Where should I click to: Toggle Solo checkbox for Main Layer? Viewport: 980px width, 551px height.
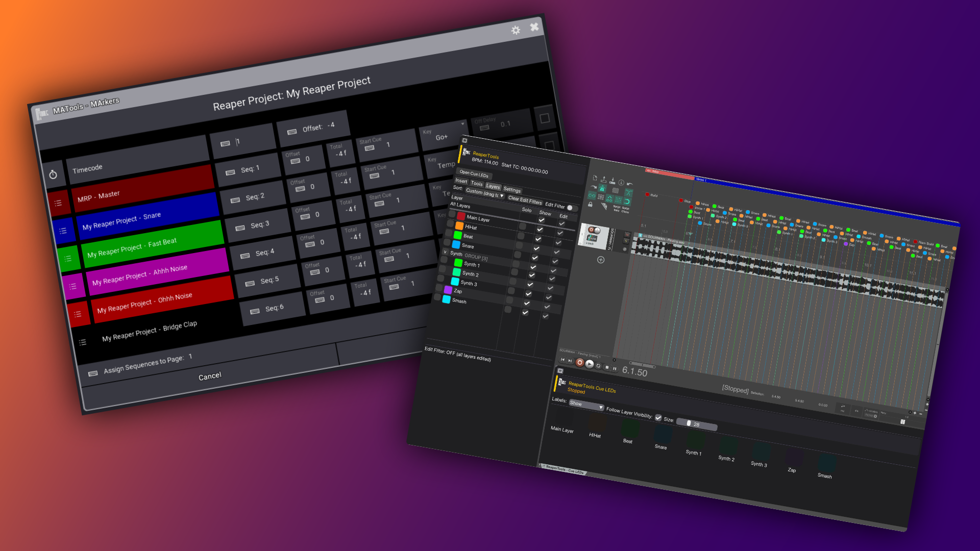click(x=523, y=226)
